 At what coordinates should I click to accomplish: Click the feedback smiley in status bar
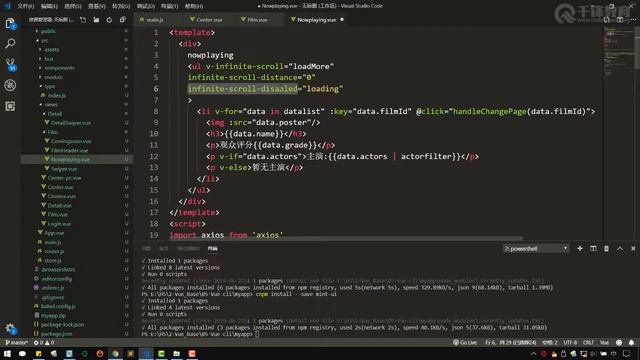tap(619, 342)
